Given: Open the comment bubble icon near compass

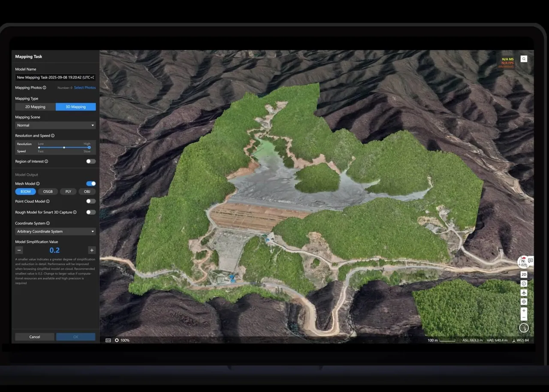Looking at the screenshot, I should coord(531,260).
